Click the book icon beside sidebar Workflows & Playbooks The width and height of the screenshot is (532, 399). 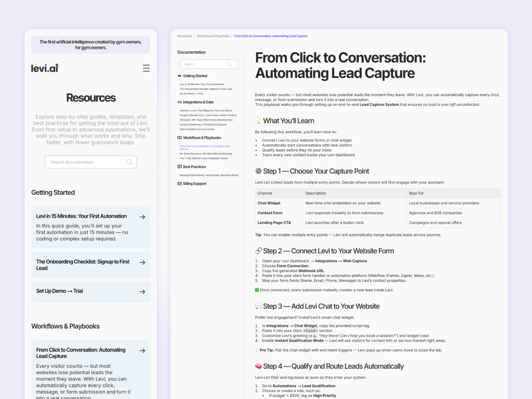(180, 138)
